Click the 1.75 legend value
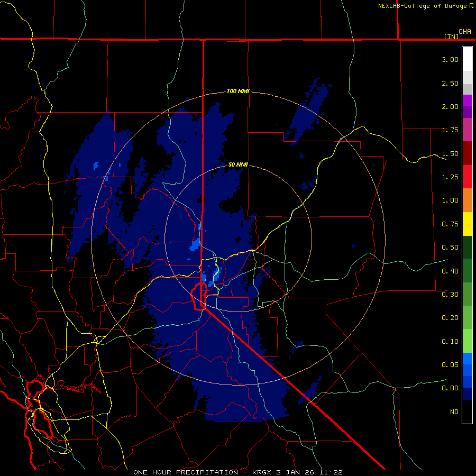Screen dimensions: 476x476 [450, 130]
